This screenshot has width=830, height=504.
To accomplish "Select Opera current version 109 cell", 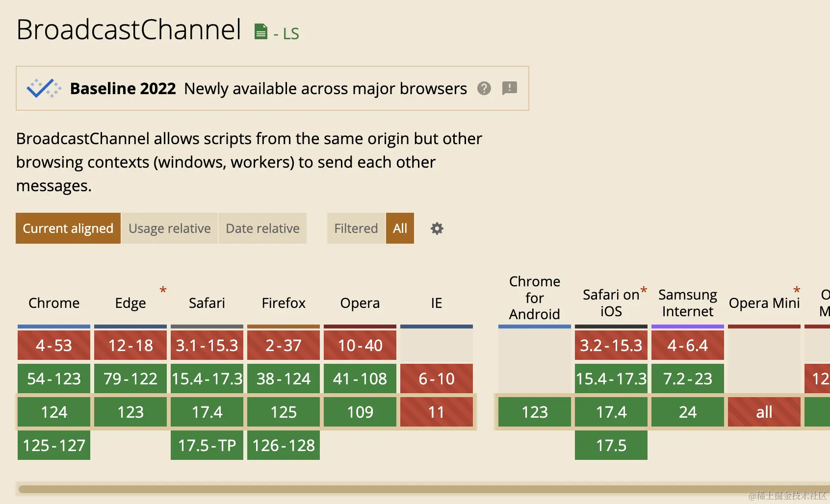I will coord(360,412).
